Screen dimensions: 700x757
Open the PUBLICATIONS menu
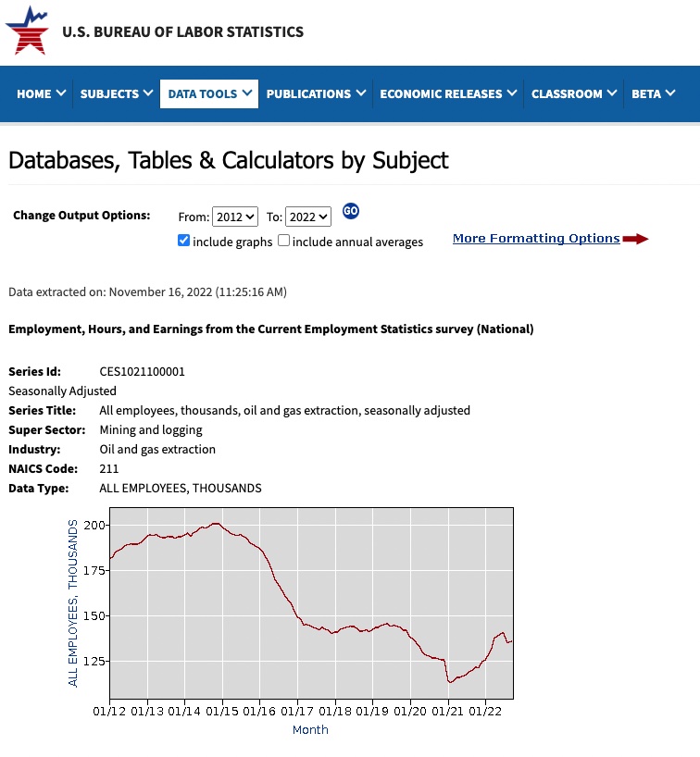308,93
